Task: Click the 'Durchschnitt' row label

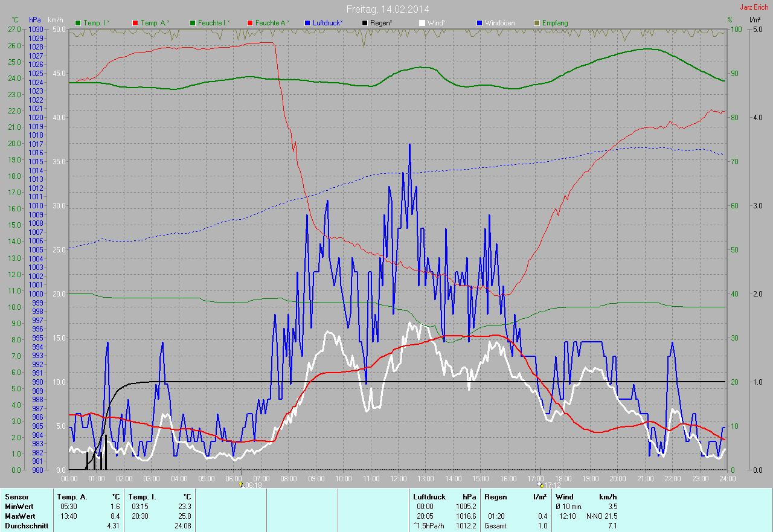Action: [x=27, y=525]
